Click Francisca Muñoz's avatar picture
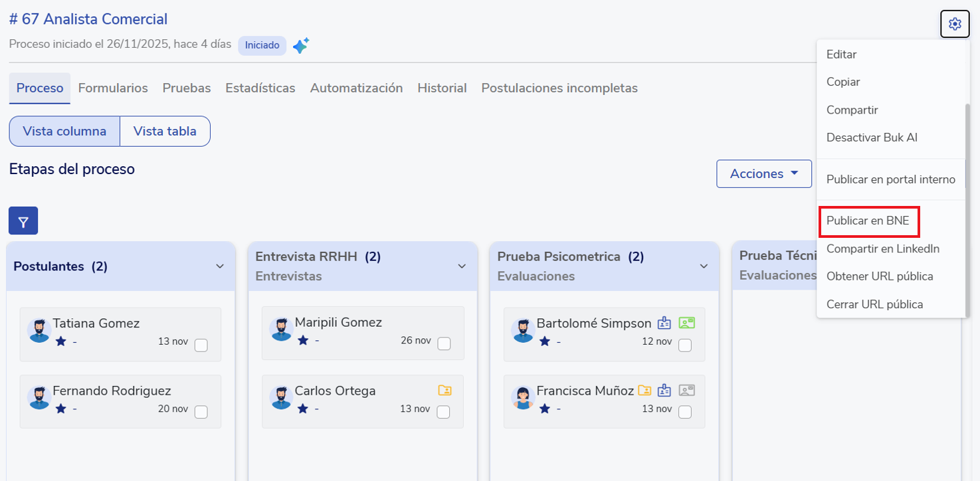 tap(524, 398)
